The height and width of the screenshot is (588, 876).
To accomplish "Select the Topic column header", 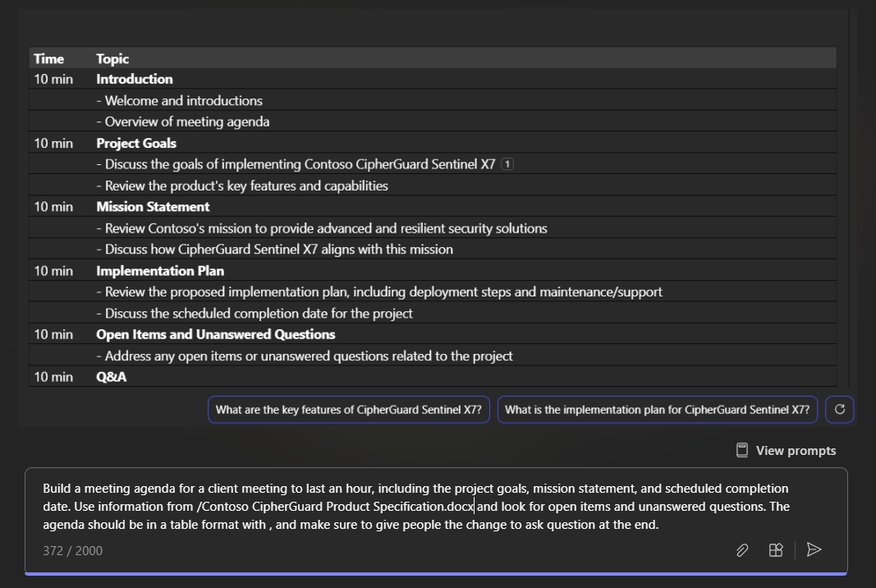I will pyautogui.click(x=112, y=58).
